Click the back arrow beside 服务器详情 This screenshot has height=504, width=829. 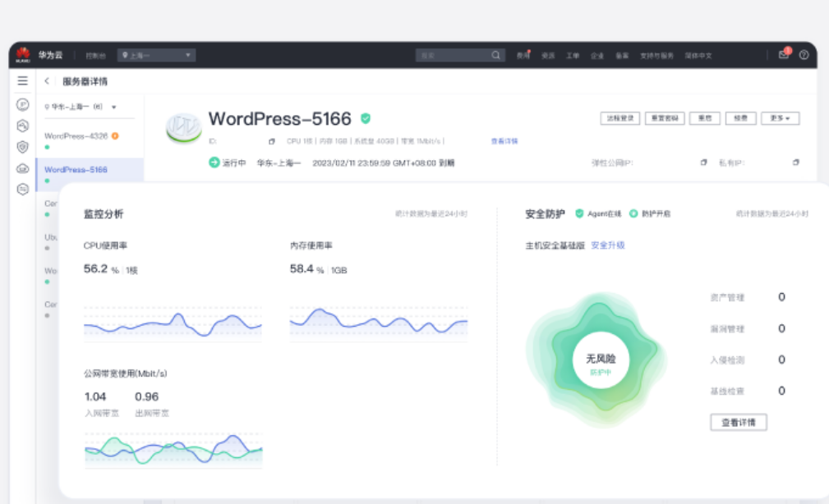[x=47, y=80]
